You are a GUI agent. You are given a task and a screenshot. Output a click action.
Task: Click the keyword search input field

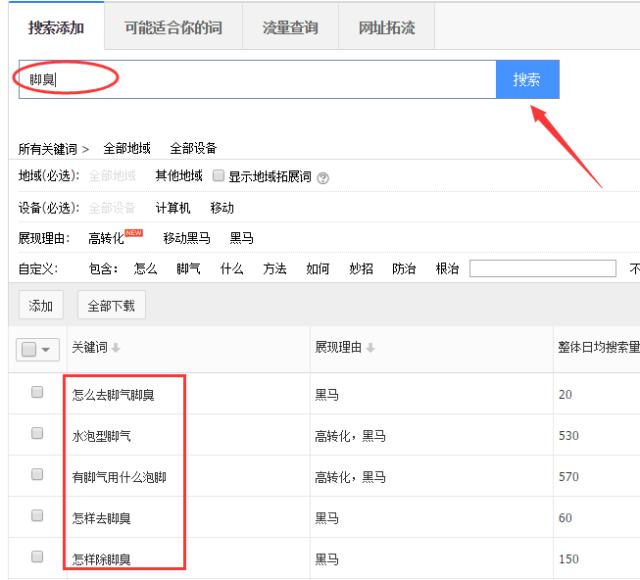click(x=257, y=79)
